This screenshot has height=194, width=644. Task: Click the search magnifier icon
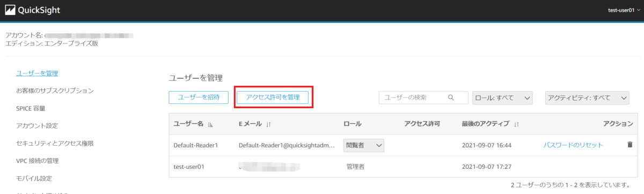[x=451, y=98]
